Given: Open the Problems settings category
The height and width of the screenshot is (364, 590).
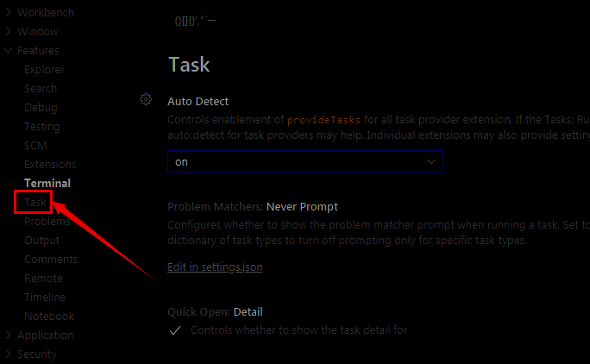Looking at the screenshot, I should pyautogui.click(x=47, y=222).
